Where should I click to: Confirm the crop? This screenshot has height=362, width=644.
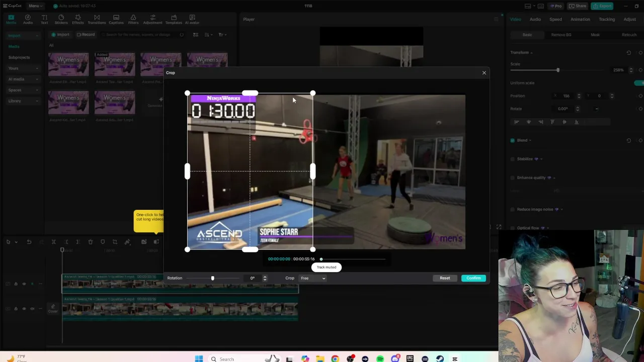tap(473, 278)
